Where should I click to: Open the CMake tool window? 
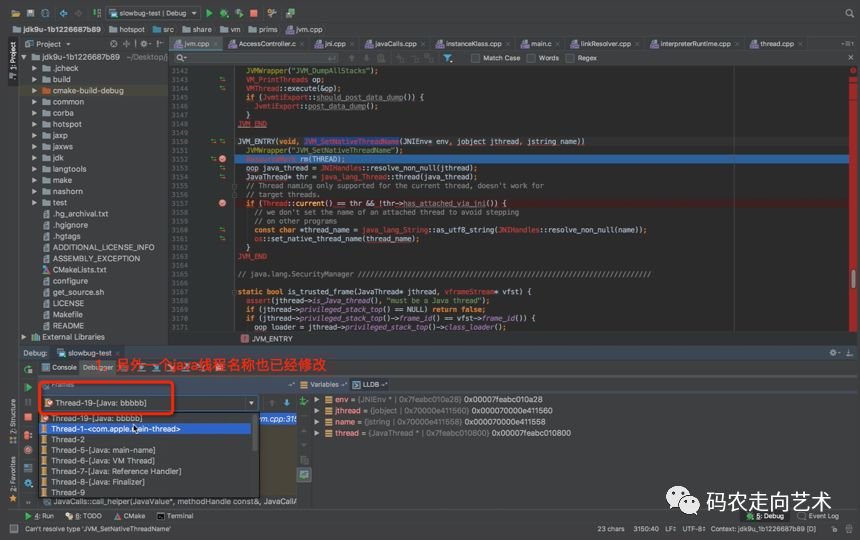pos(129,516)
